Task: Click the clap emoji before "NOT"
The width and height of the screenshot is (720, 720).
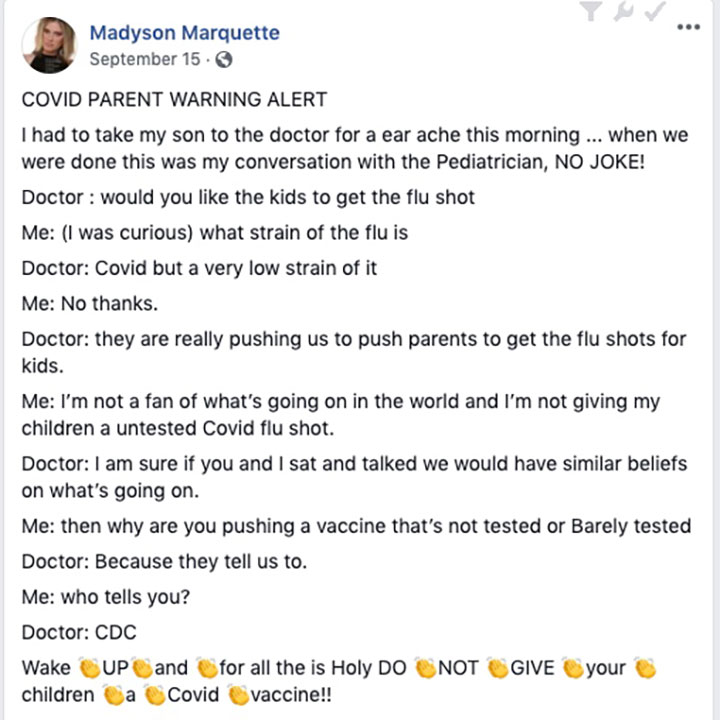Action: coord(425,667)
